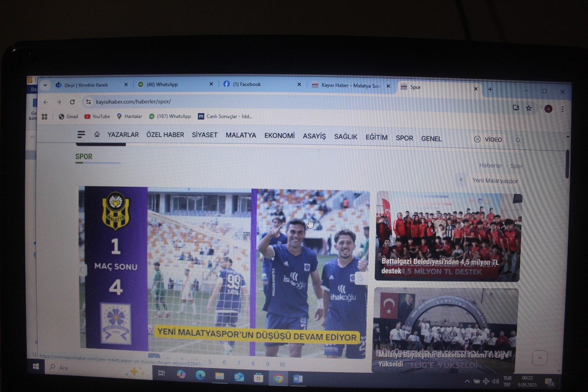Reload the page with the refresh icon
Image resolution: width=588 pixels, height=392 pixels.
(72, 102)
